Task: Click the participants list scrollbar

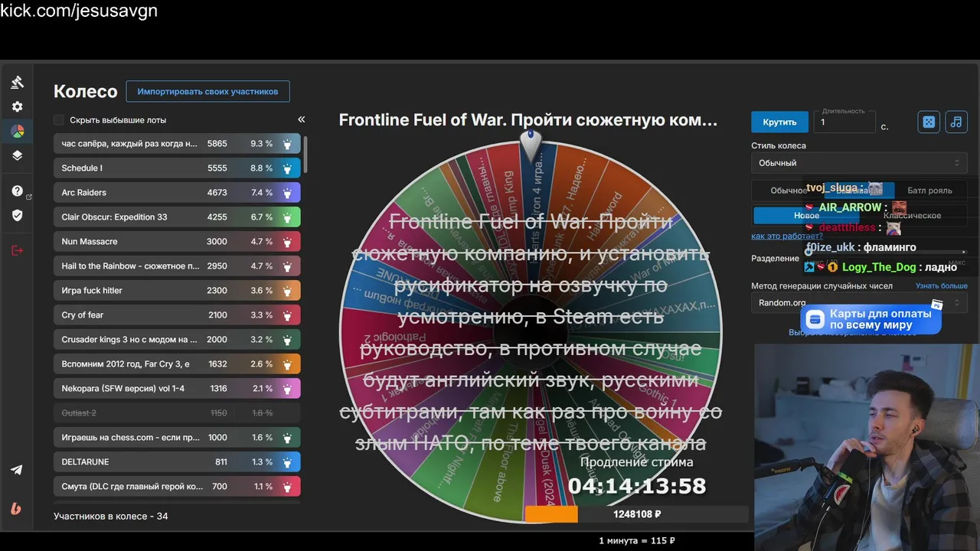Action: coord(305,155)
